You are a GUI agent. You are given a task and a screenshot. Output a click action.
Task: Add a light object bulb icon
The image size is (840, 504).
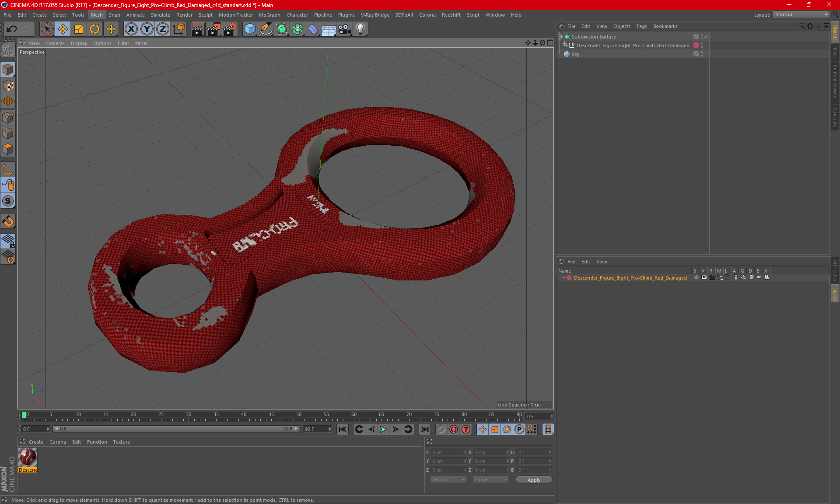pos(360,29)
